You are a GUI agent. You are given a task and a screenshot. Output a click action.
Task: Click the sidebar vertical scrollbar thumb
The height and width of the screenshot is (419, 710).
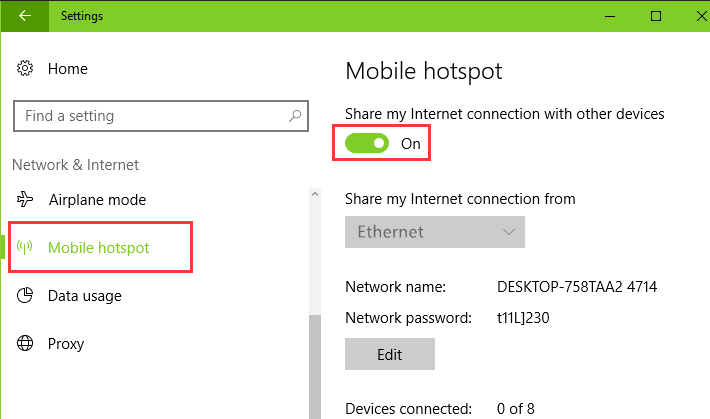click(315, 366)
